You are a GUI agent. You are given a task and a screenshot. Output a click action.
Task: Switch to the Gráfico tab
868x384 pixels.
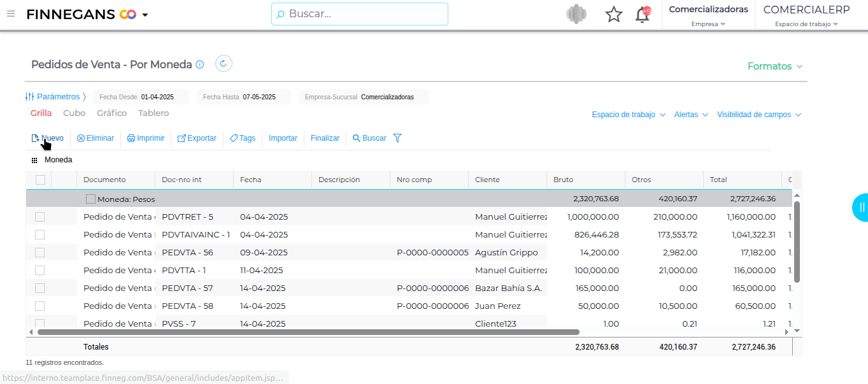[x=111, y=113]
